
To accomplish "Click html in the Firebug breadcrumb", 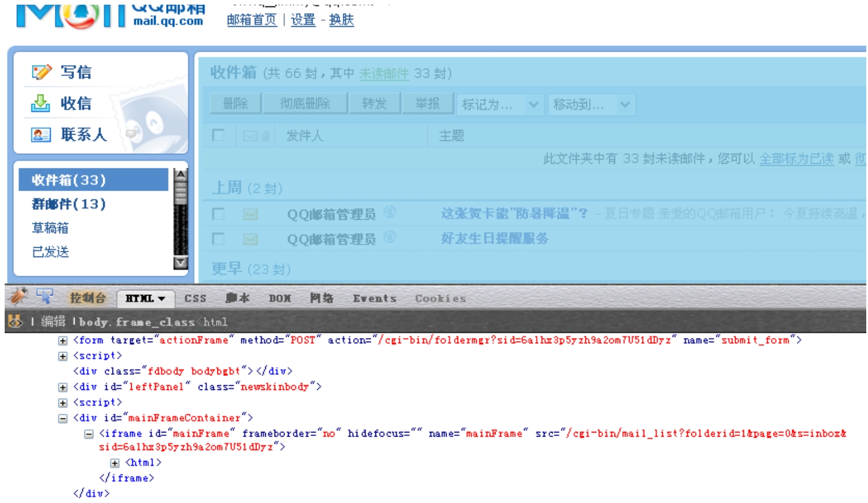I will [x=215, y=322].
